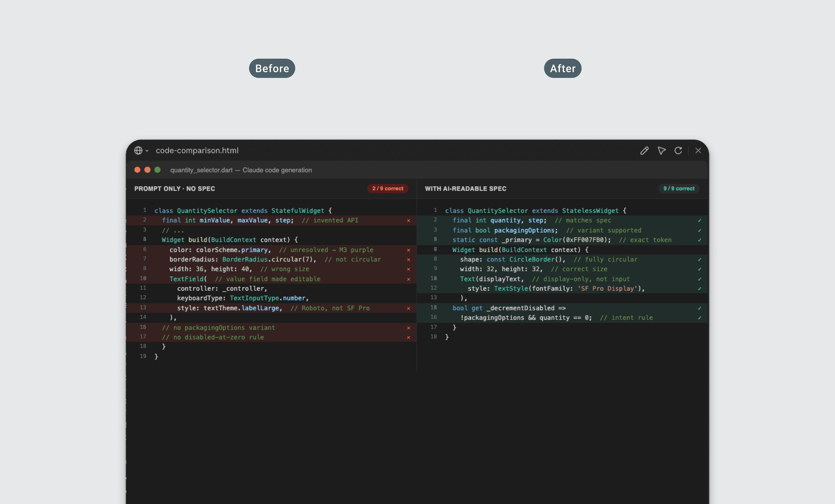Click 'final int minValue, maxValue, step;' code
The image size is (835, 504).
tap(228, 221)
